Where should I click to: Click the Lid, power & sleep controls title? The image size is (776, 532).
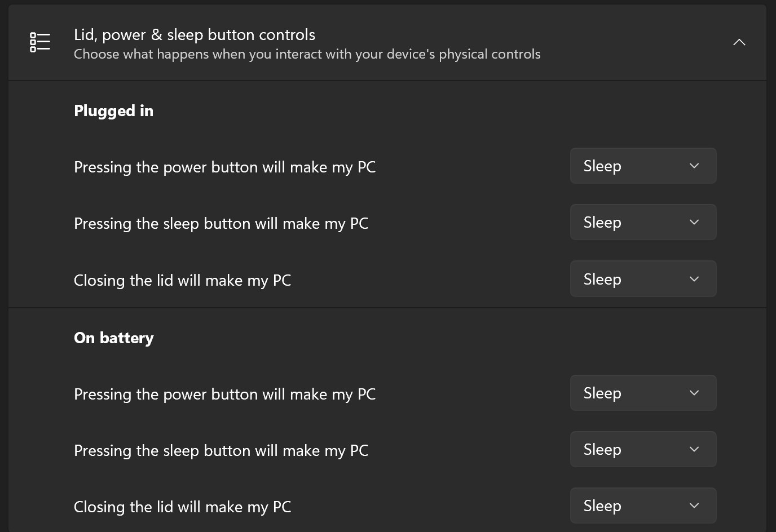[194, 34]
